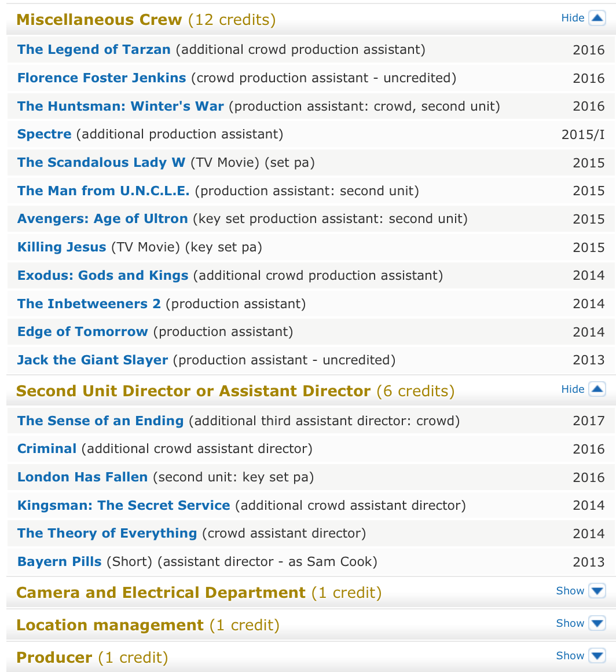Open The Theory of Everything link

[x=107, y=533]
